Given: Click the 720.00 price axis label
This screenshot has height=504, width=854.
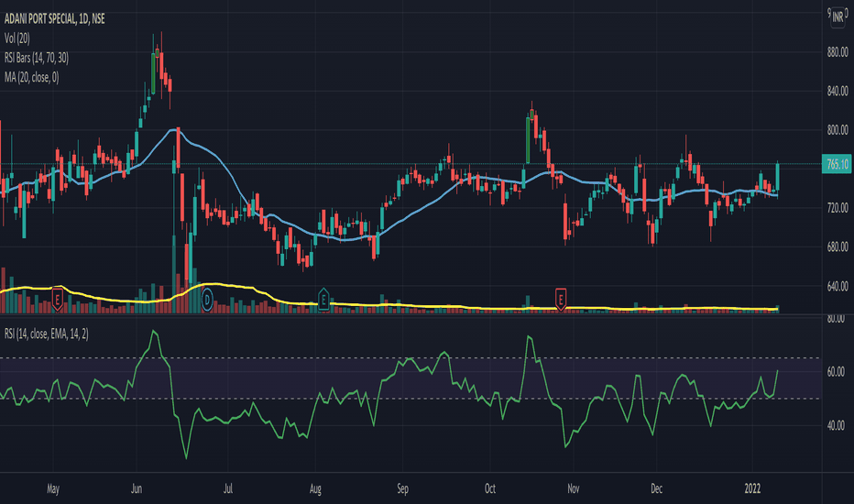Looking at the screenshot, I should [838, 208].
